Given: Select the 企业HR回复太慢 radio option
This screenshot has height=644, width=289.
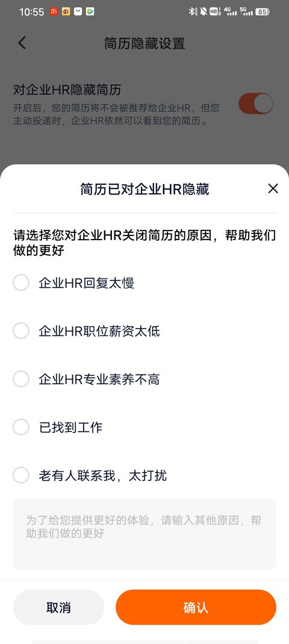Looking at the screenshot, I should (x=21, y=282).
